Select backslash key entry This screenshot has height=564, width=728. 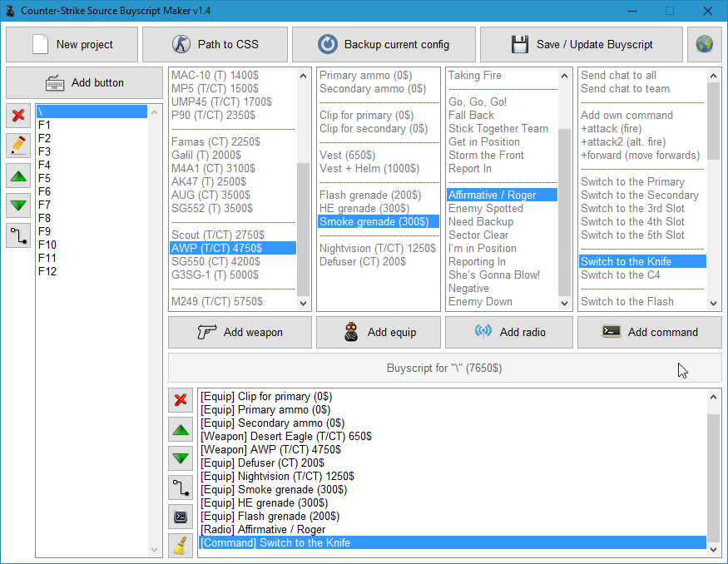pos(92,111)
